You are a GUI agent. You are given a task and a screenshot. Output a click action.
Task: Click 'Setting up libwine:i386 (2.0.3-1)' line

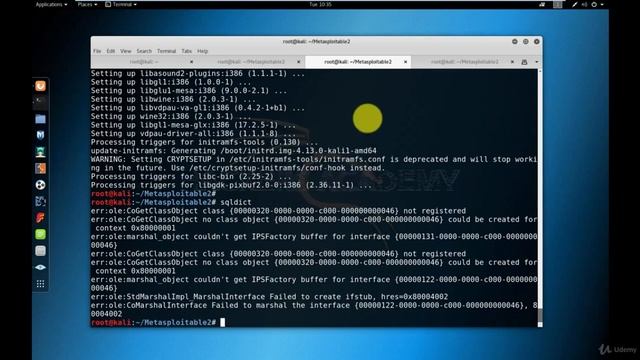tap(173, 100)
